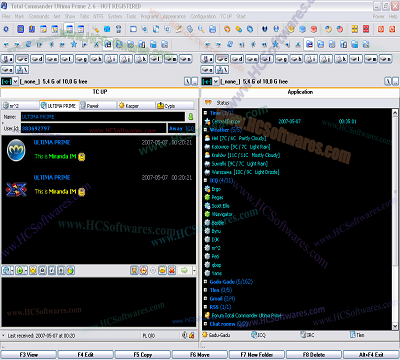Click the F3 View button
The height and width of the screenshot is (360, 400).
pos(29,355)
